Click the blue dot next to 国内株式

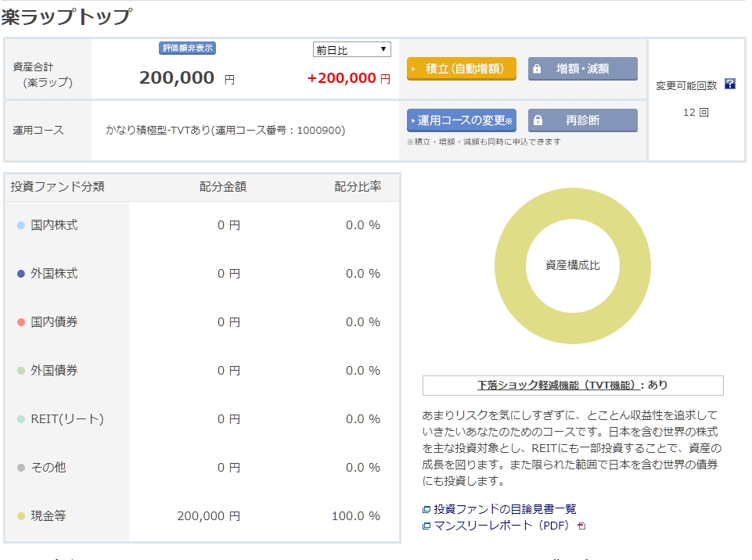click(x=21, y=225)
